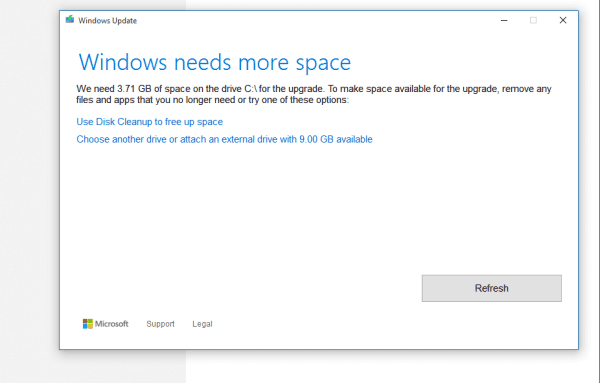The width and height of the screenshot is (600, 383).
Task: Open Use Disk Cleanup to free up space
Action: click(150, 122)
